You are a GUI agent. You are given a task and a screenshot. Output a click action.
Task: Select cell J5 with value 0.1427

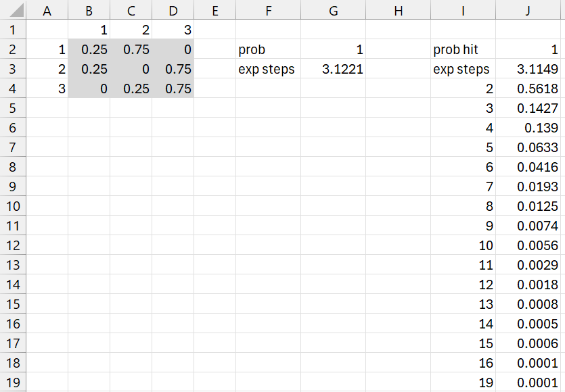pos(528,107)
